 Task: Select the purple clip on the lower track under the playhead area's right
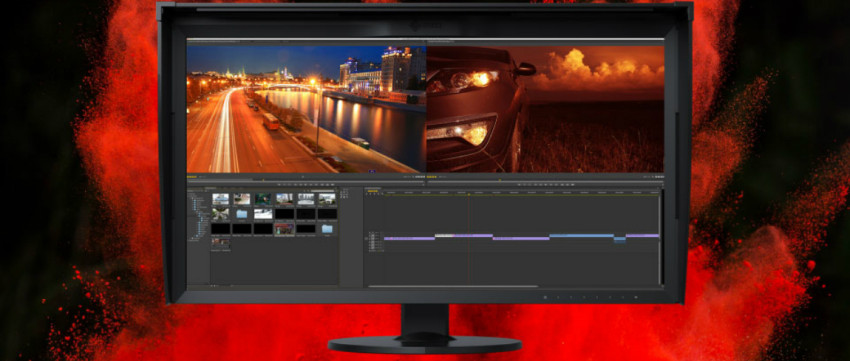tap(521, 238)
